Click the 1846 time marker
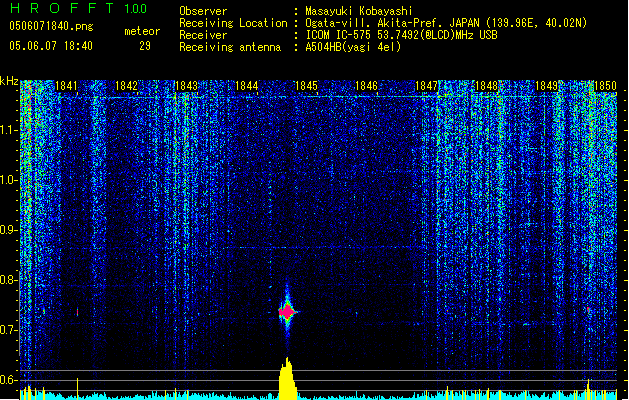Image resolution: width=629 pixels, height=400 pixels. coord(366,86)
